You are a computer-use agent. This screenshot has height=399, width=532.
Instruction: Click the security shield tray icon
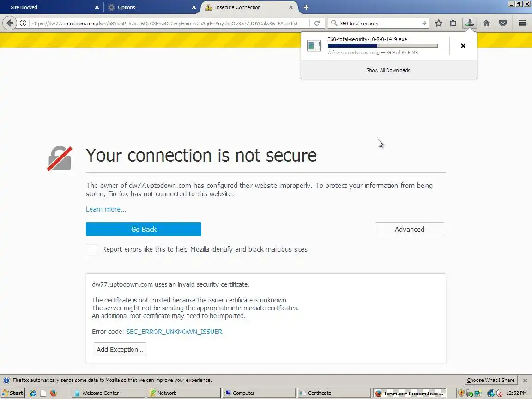pos(461,393)
